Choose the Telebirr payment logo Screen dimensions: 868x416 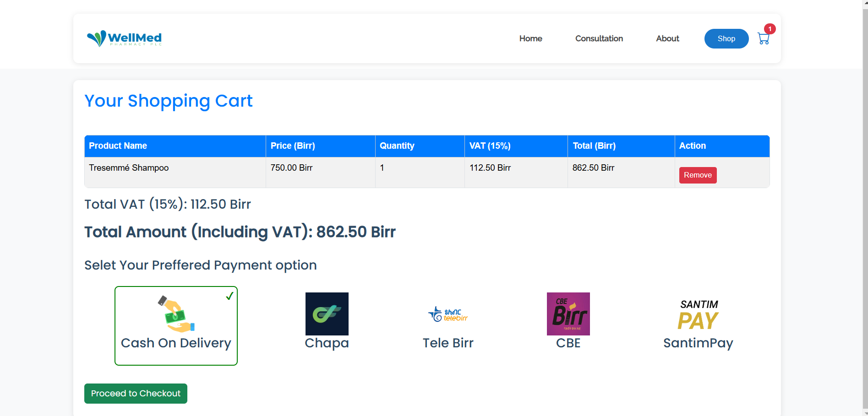[x=448, y=314]
